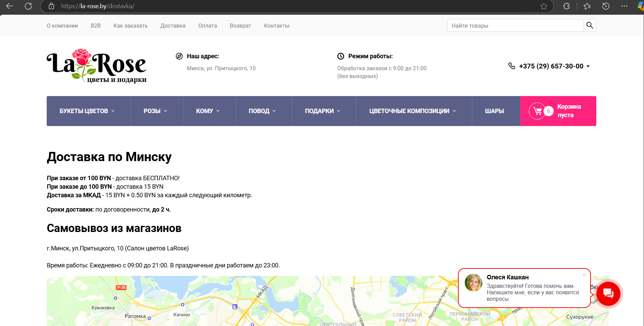Close the Олеся Кашкан chat popup
Screen dimensions: 644x326
coord(584,275)
